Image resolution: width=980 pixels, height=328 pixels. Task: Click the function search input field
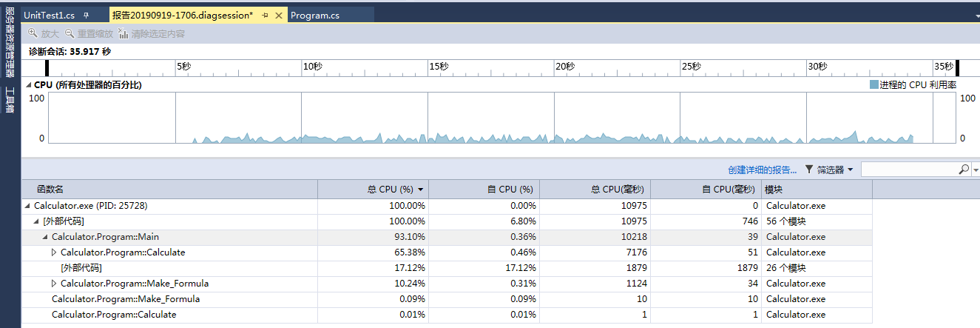point(909,170)
